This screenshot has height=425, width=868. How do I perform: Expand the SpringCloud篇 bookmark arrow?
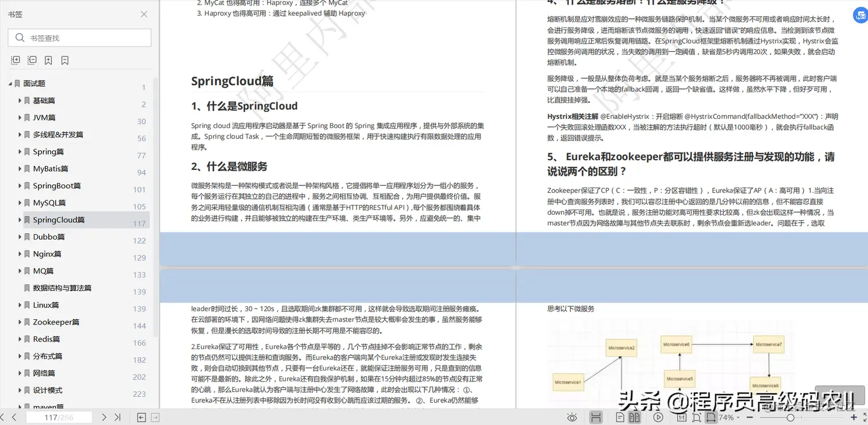coord(20,220)
